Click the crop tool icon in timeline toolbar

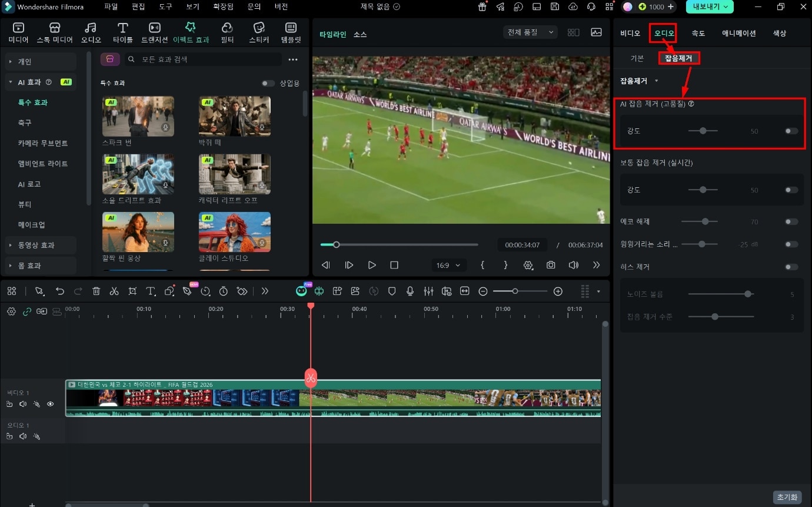(132, 291)
